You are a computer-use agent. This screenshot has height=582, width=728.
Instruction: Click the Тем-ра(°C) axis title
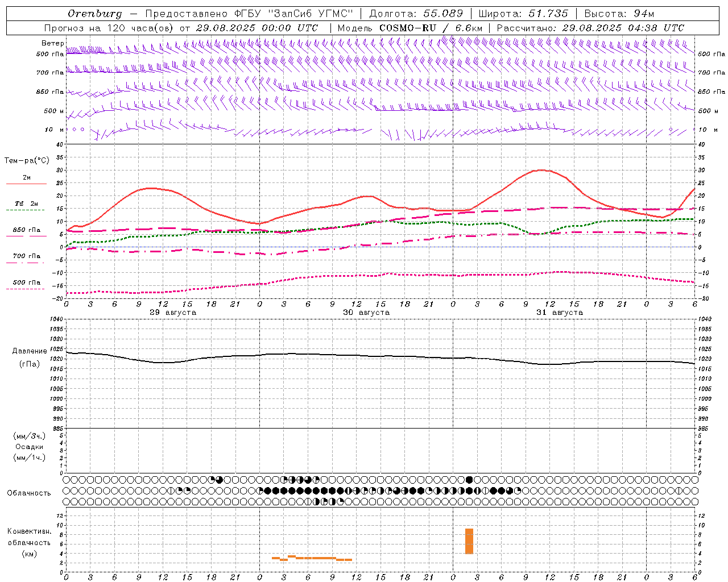point(27,161)
